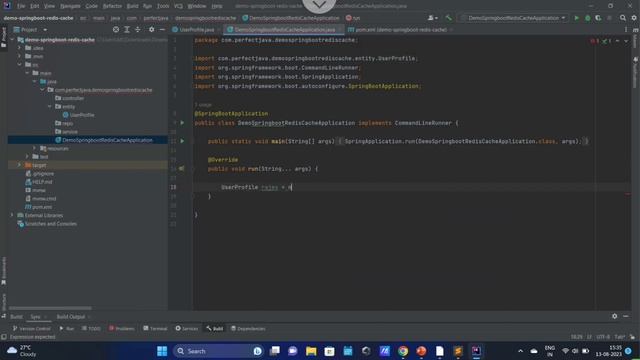Toggle the Project tool window side button
This screenshot has height=360, width=640.
click(x=4, y=38)
